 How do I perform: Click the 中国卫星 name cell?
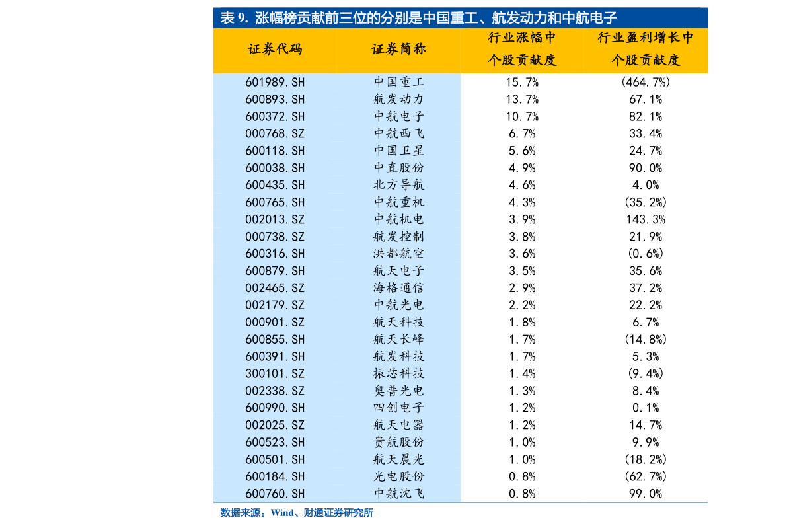[x=398, y=151]
